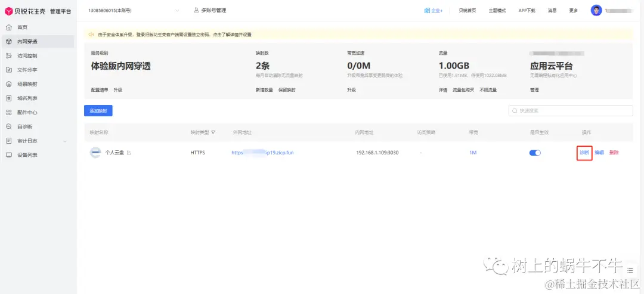Click the 访问控制 sidebar icon
This screenshot has height=294, width=644.
click(x=9, y=55)
